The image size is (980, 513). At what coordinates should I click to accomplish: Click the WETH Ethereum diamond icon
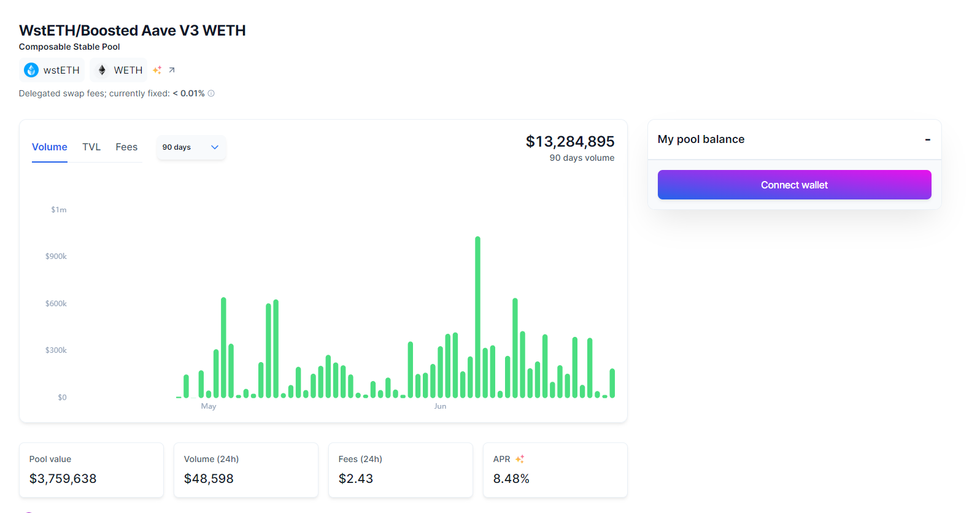point(102,70)
